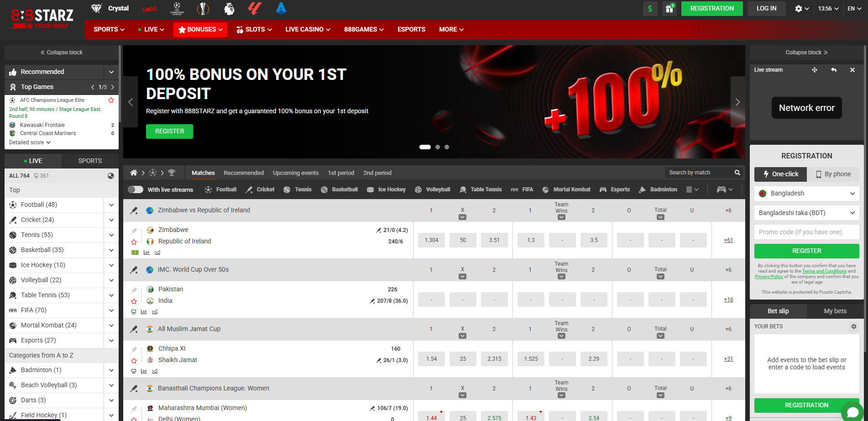Click the Promo code input field

tap(807, 232)
